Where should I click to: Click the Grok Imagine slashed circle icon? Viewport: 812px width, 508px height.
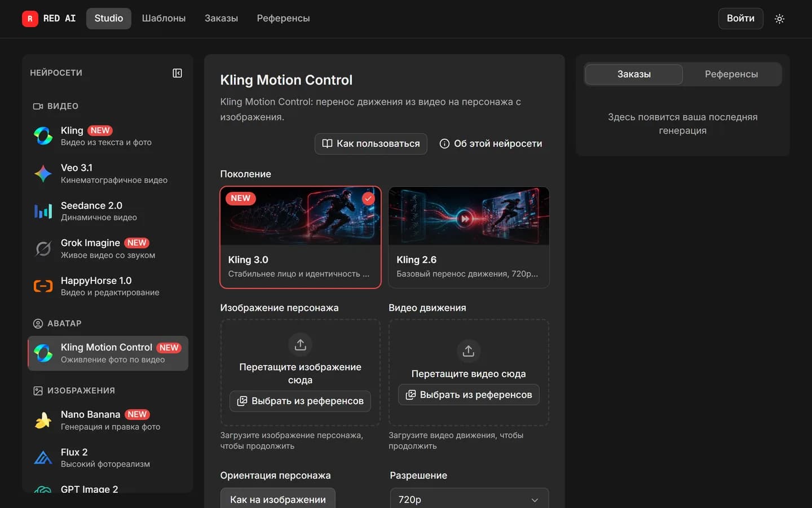pyautogui.click(x=43, y=248)
